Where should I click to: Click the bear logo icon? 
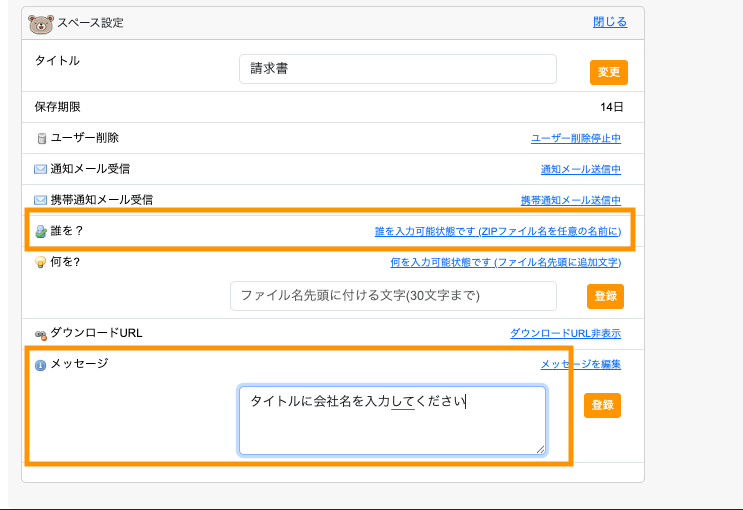point(41,23)
